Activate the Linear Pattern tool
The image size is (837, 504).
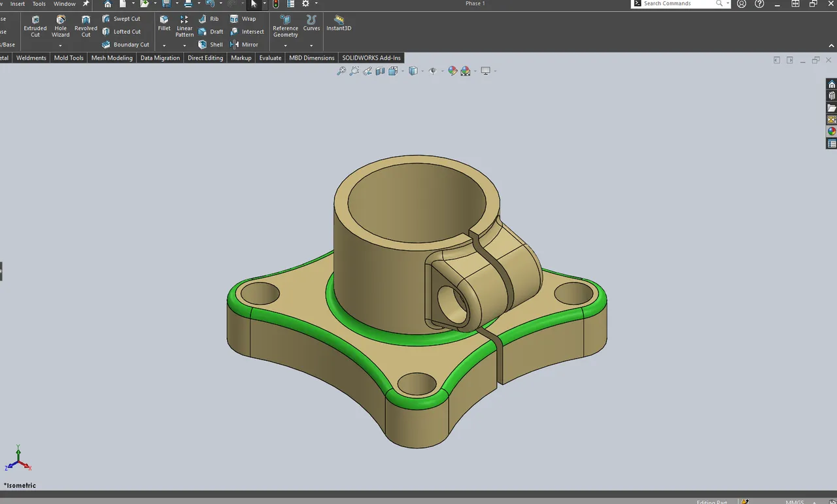click(x=184, y=27)
